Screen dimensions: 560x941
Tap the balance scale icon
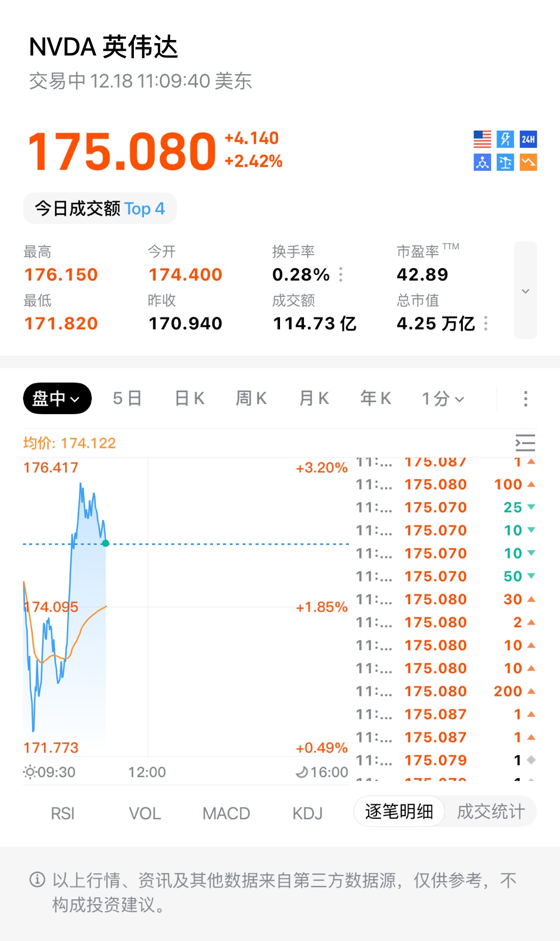pos(505,162)
